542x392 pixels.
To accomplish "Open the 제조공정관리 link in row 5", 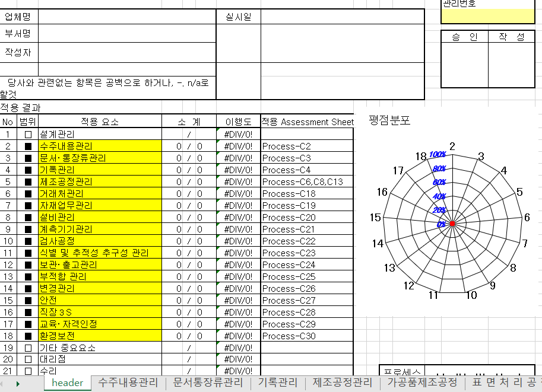I will [100, 181].
